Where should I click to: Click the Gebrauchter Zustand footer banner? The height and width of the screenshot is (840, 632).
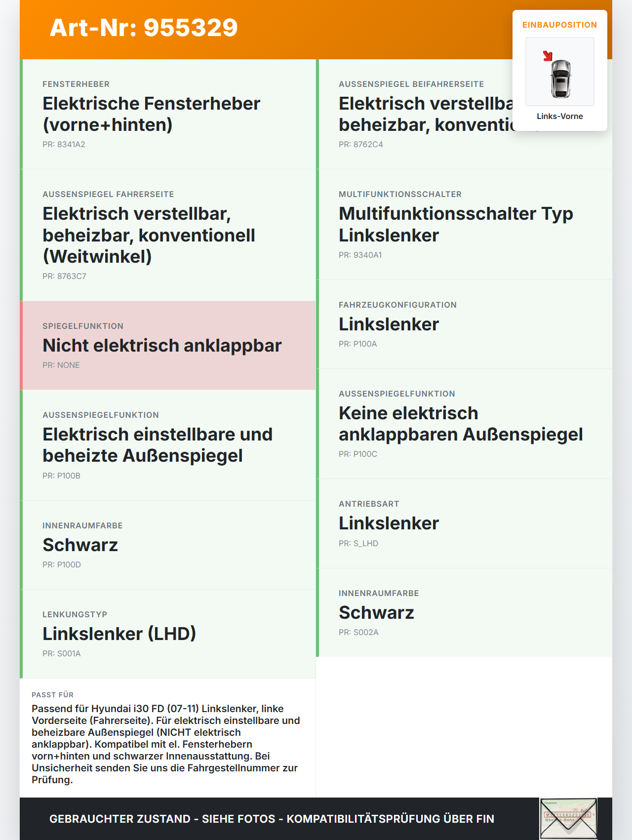(272, 818)
